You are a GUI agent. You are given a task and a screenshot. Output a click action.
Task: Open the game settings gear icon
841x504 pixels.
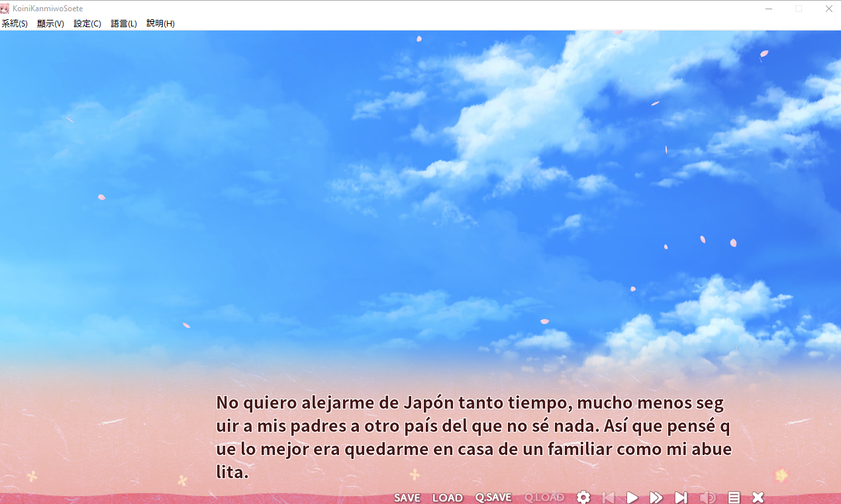(x=583, y=497)
